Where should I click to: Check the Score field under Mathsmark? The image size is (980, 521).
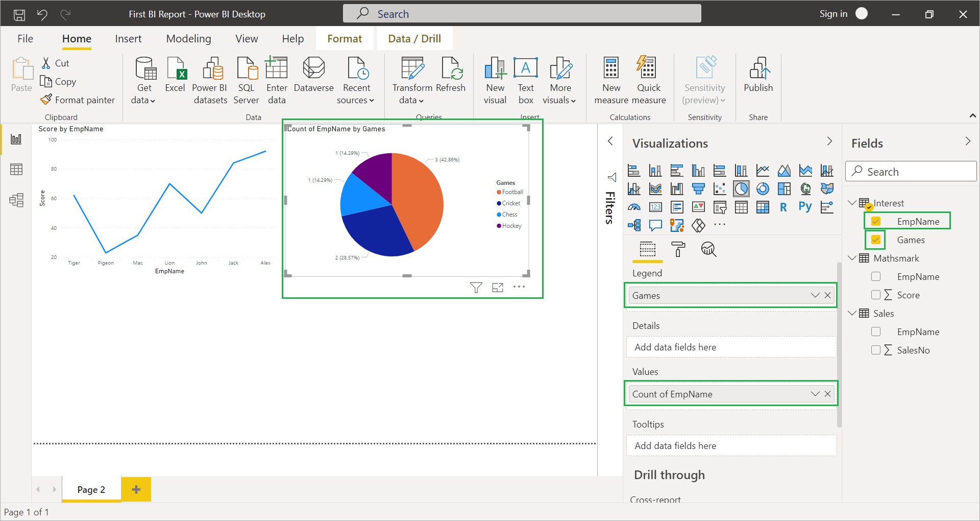[x=876, y=295]
